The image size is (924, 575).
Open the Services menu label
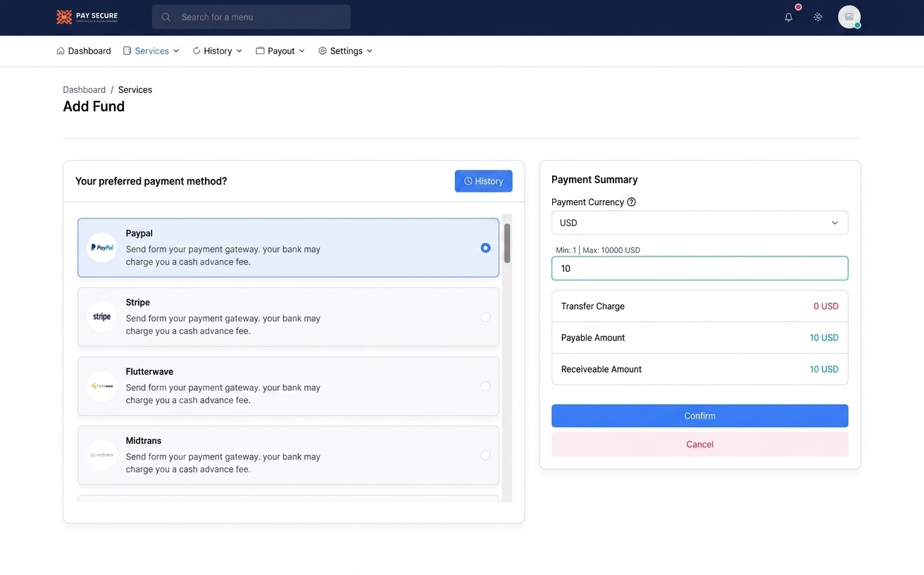tap(152, 51)
